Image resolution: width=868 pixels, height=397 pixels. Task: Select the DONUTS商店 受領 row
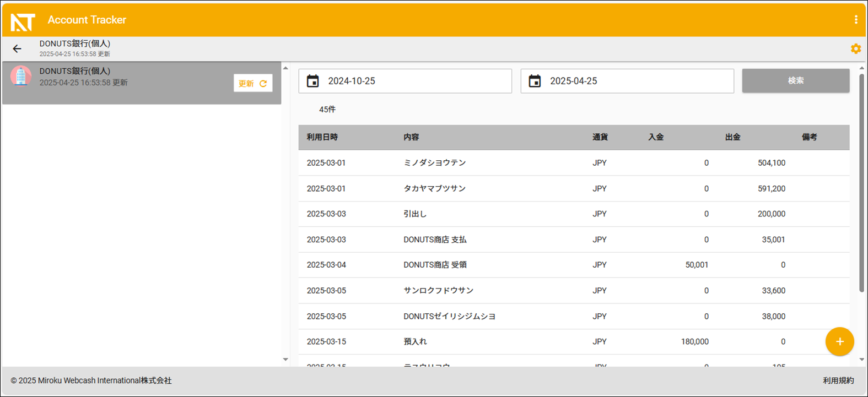(x=574, y=265)
